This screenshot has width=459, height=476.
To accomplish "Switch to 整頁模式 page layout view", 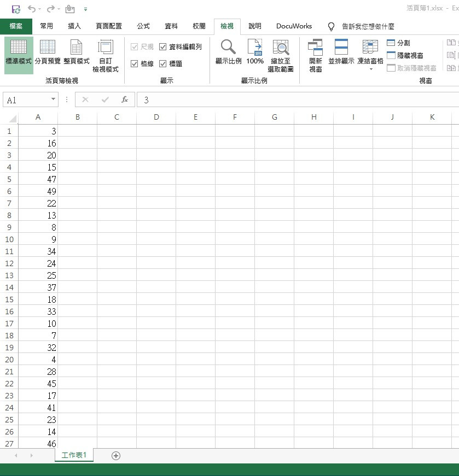I will click(76, 52).
